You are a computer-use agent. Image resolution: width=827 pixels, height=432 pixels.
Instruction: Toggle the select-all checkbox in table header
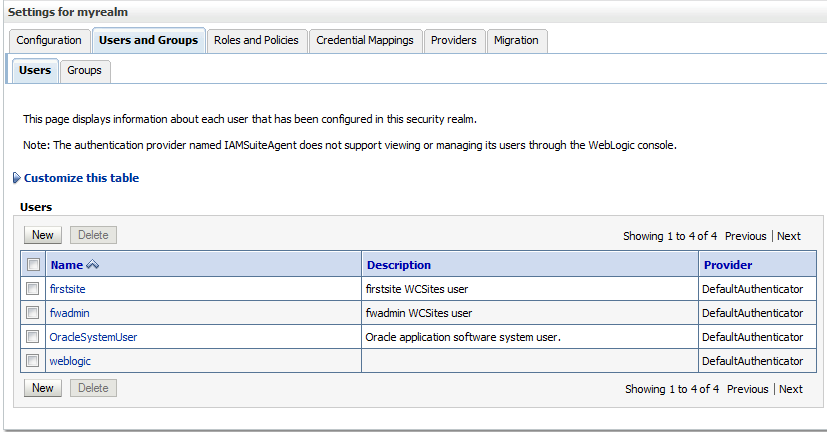point(33,264)
